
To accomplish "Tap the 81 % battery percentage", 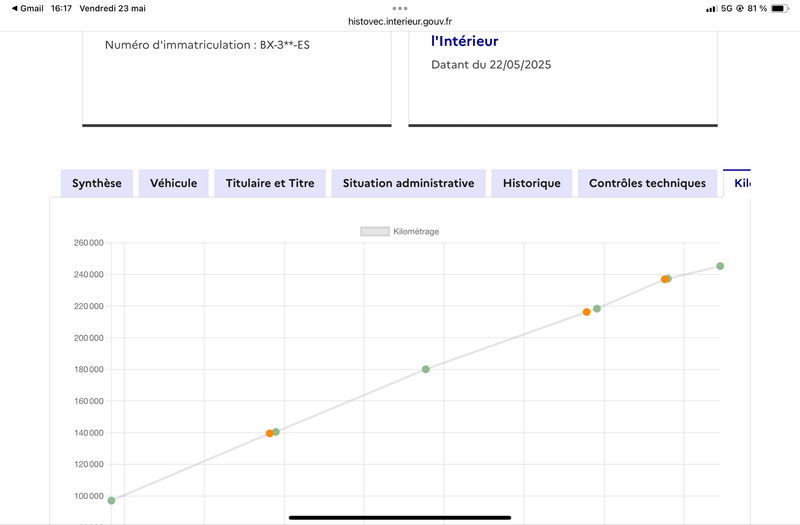I will [x=757, y=8].
